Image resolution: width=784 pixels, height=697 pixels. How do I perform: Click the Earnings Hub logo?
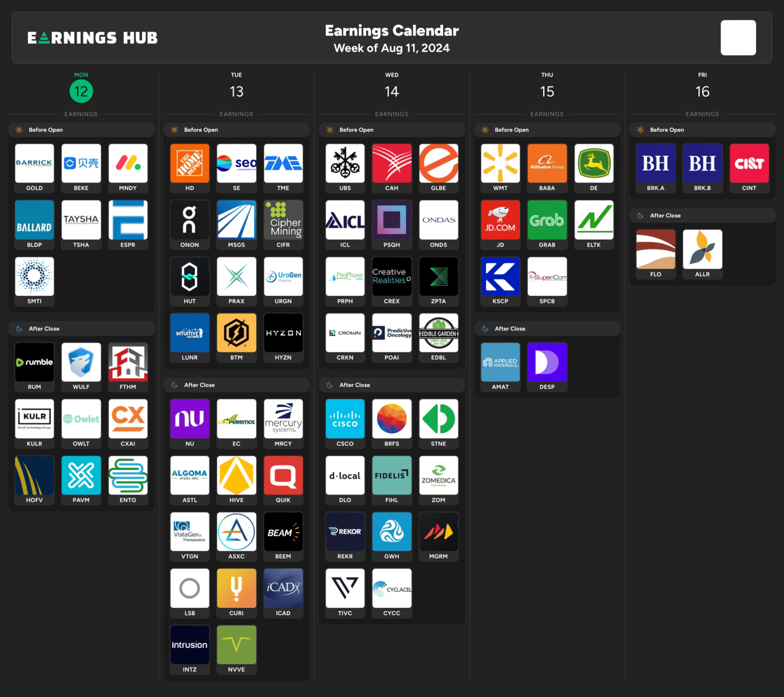click(93, 38)
